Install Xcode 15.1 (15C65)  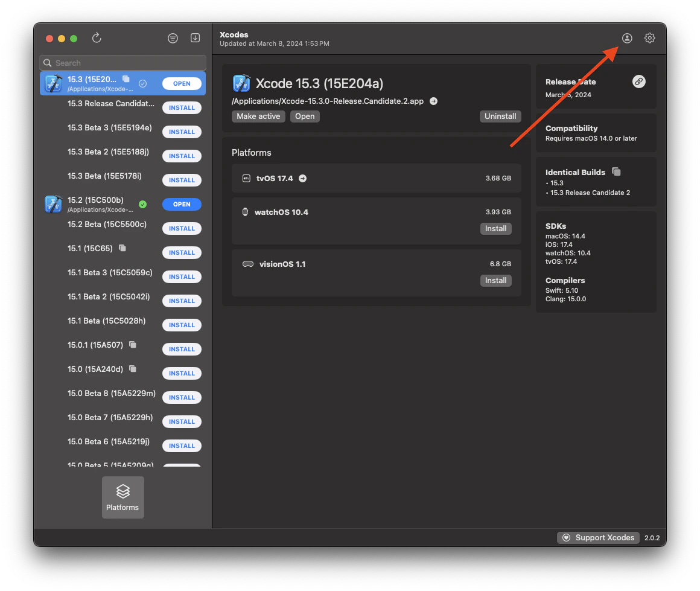(x=182, y=252)
